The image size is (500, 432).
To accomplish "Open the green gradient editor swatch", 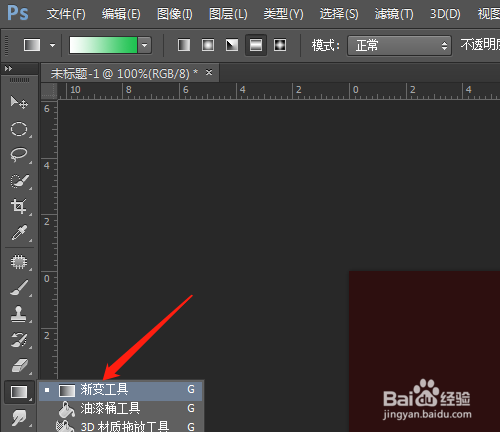I will coord(103,45).
